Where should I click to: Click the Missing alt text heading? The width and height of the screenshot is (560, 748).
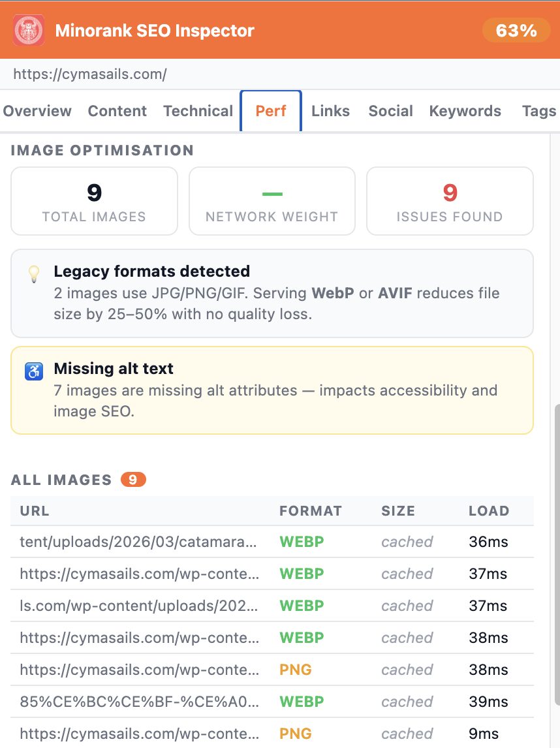tap(114, 368)
